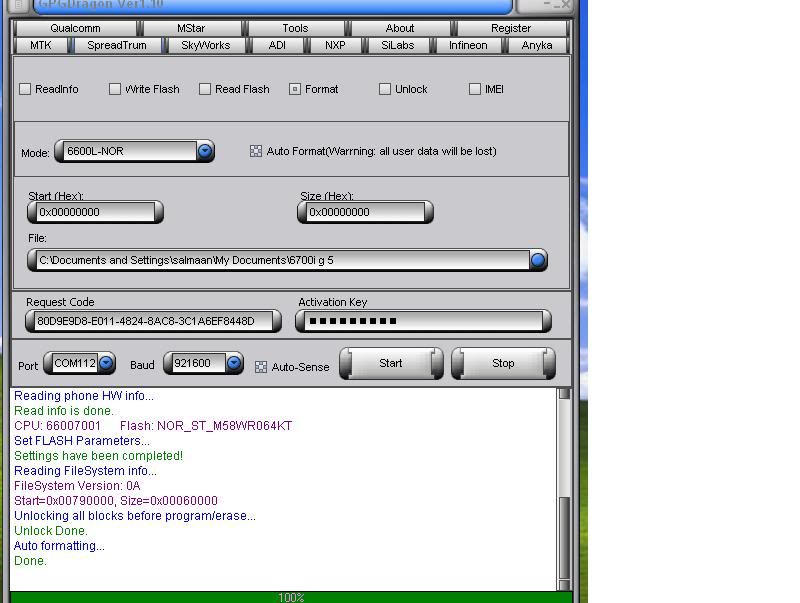Image resolution: width=800 pixels, height=603 pixels.
Task: Click the COM112 port field
Action: point(75,363)
